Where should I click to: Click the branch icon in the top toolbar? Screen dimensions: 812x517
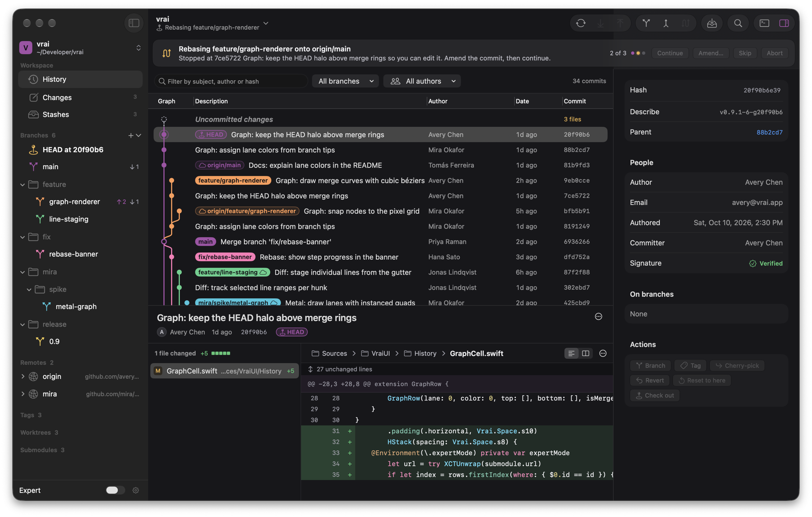pyautogui.click(x=646, y=23)
